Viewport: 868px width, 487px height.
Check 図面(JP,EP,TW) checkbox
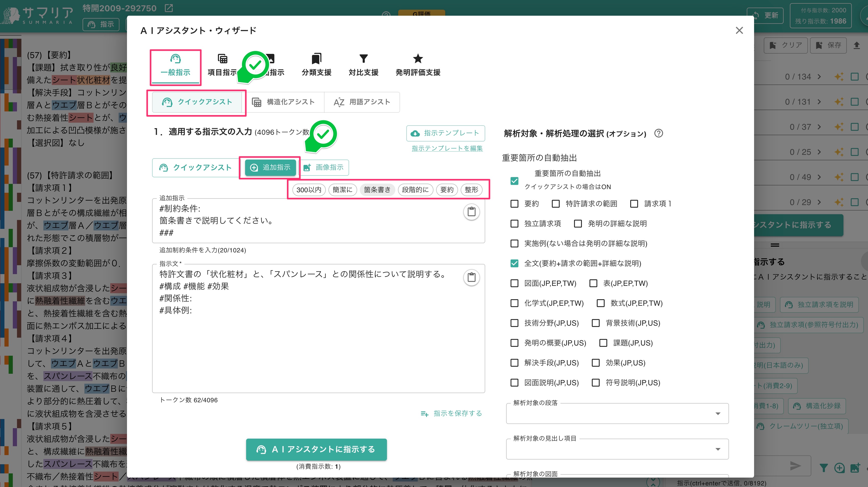(x=514, y=283)
